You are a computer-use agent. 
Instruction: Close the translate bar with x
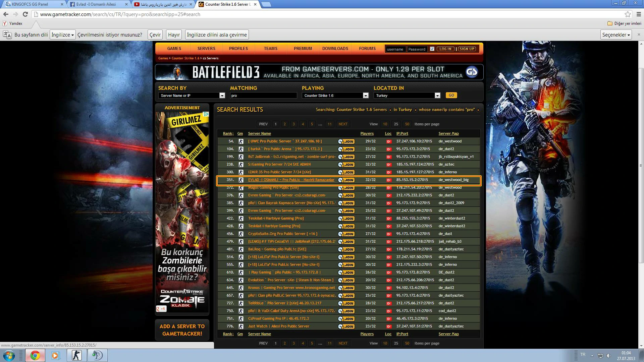pos(639,35)
